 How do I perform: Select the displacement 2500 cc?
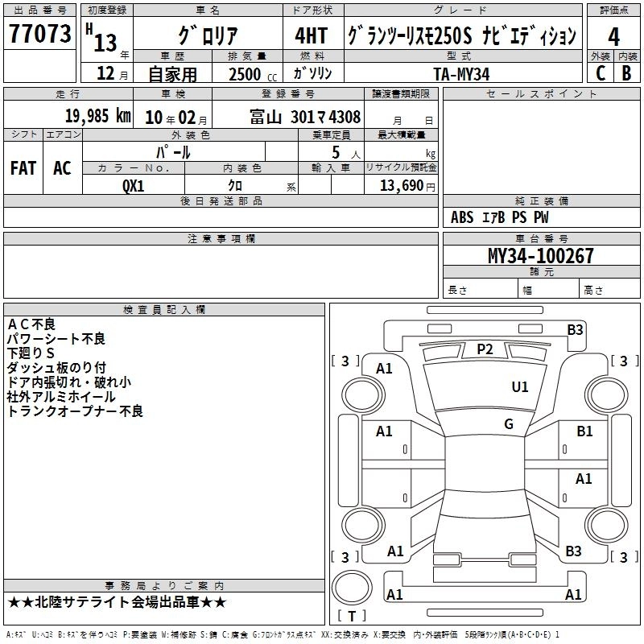pyautogui.click(x=252, y=74)
